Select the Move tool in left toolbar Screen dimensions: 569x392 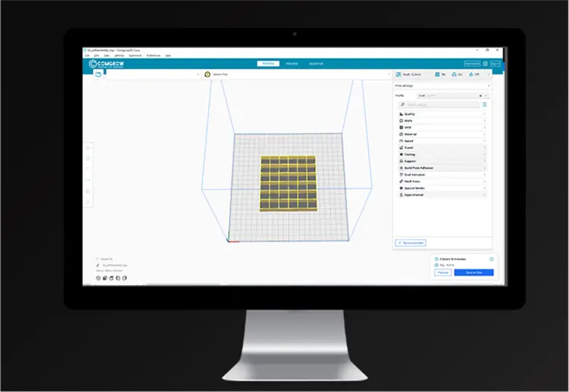coord(89,147)
